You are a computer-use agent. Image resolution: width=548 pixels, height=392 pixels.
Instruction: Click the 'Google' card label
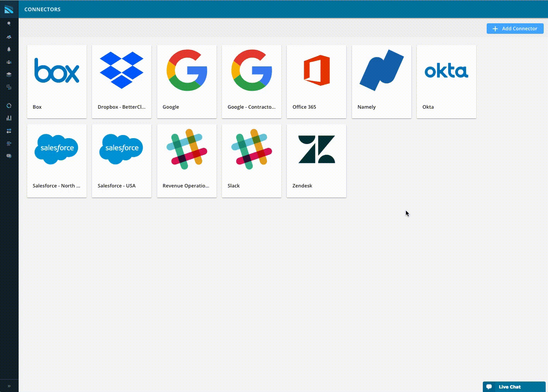click(x=171, y=107)
